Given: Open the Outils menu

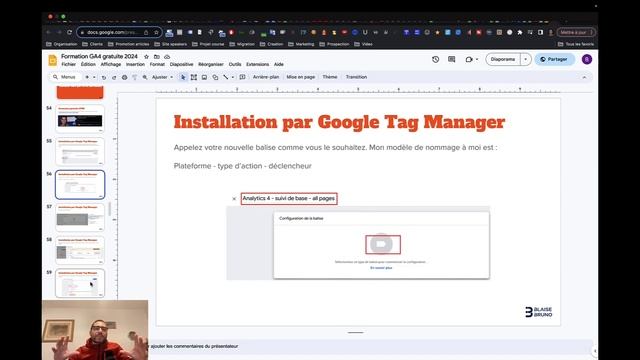Looking at the screenshot, I should (x=235, y=64).
